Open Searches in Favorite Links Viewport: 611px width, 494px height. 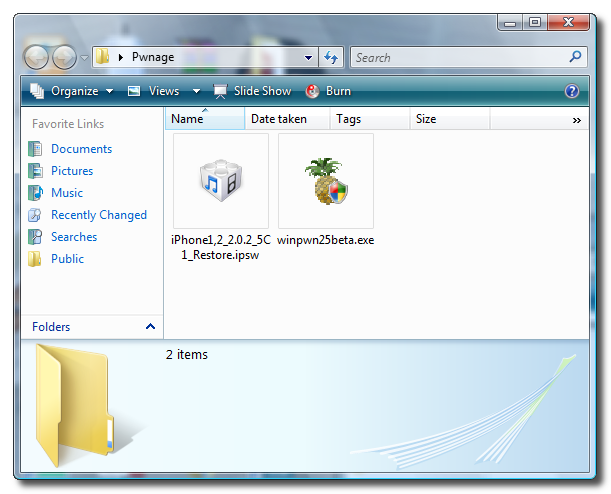point(74,236)
